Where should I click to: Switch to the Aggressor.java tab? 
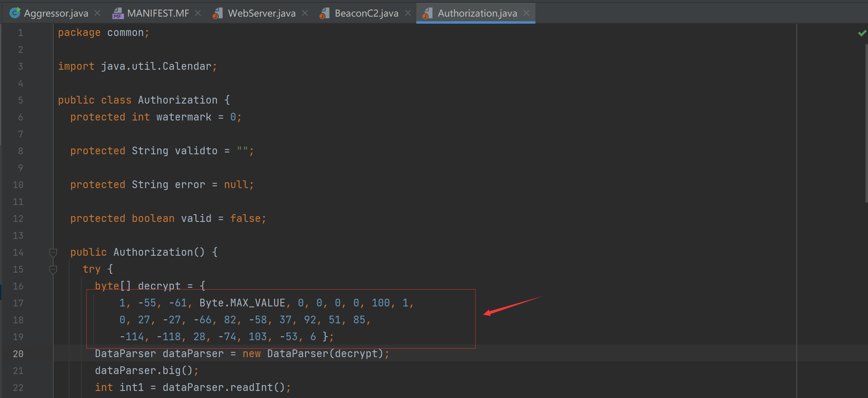(x=56, y=13)
